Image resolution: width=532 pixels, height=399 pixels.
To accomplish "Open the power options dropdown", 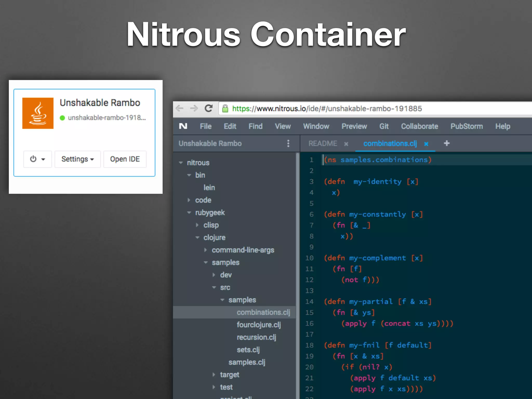I will pyautogui.click(x=37, y=159).
